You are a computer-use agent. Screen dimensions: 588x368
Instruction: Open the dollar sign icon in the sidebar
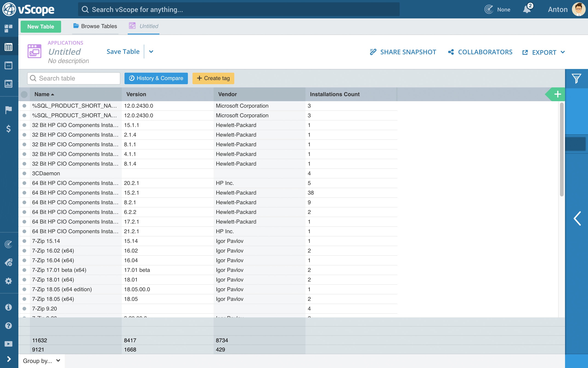[x=8, y=129]
